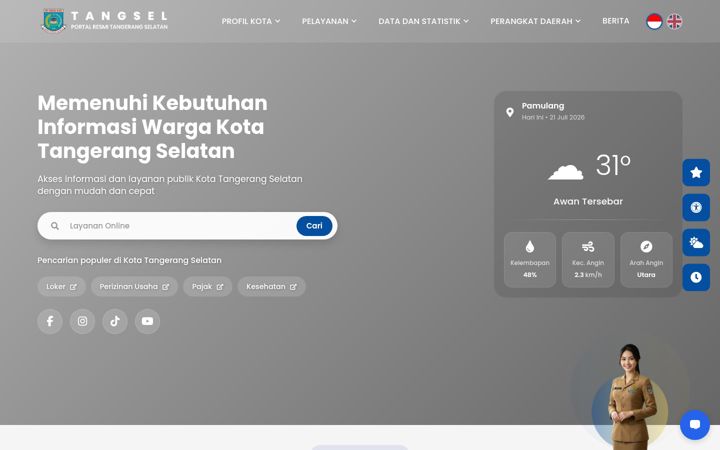The width and height of the screenshot is (720, 450).
Task: Open the star favorites side button
Action: click(696, 173)
